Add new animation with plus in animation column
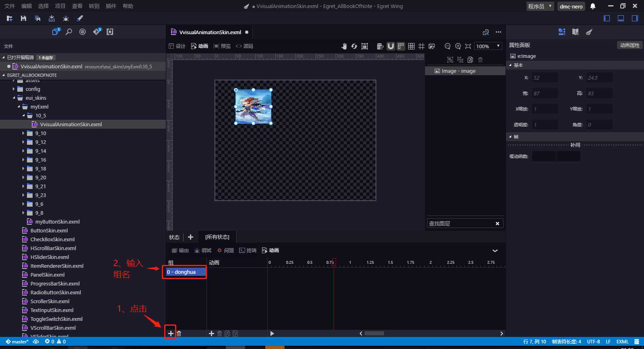 (x=211, y=333)
